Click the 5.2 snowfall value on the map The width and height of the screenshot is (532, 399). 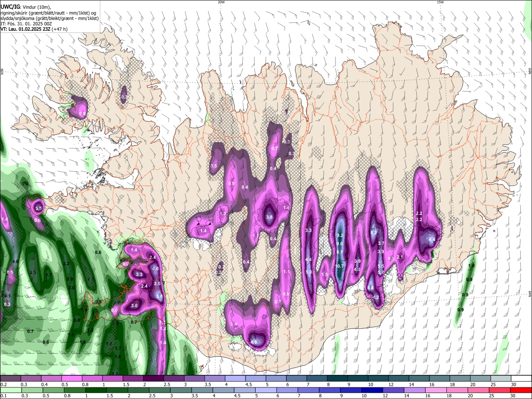(x=373, y=233)
